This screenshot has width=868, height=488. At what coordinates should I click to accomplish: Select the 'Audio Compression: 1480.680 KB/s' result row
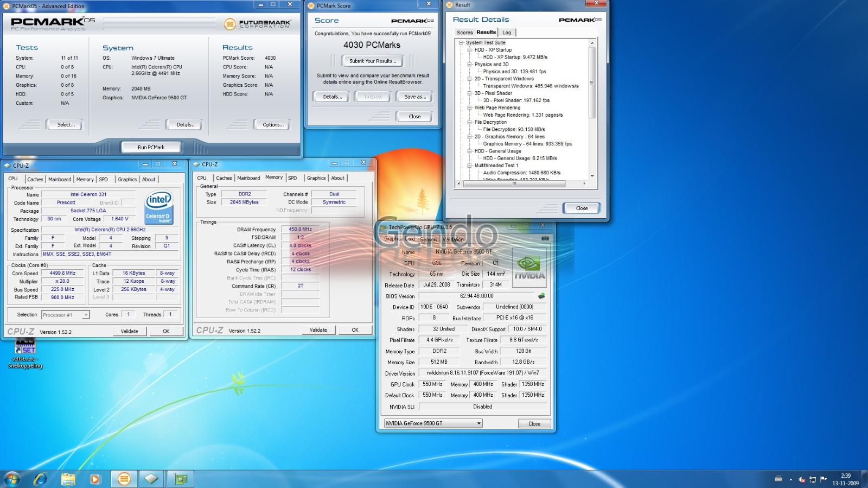tap(522, 173)
